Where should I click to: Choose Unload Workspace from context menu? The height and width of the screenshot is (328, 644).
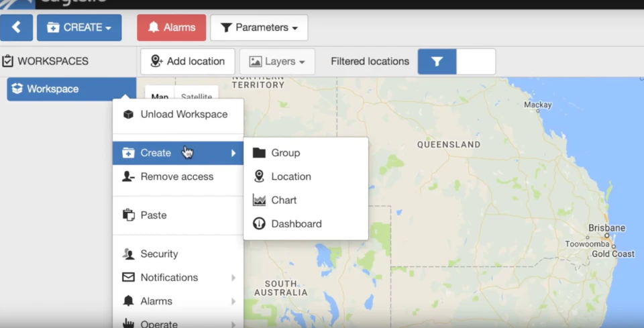178,114
